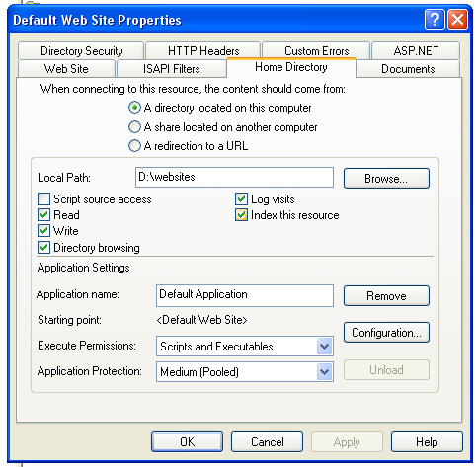
Task: Click inside the Local Path text field
Action: tap(234, 178)
